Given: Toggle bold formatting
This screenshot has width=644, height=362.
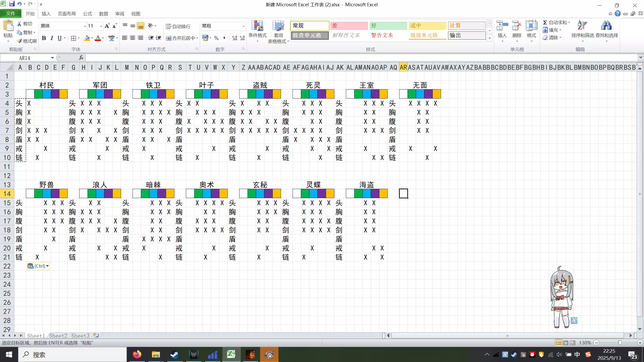Looking at the screenshot, I should coord(44,38).
